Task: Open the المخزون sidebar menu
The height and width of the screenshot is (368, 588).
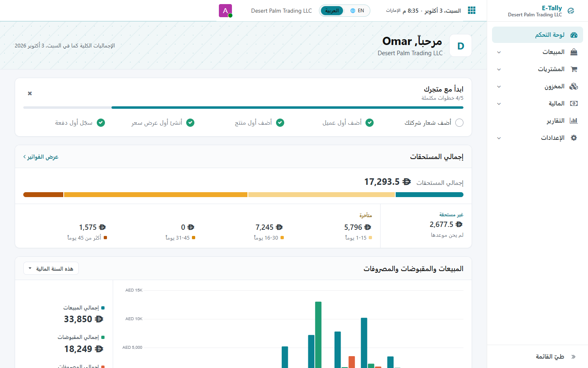Action: click(537, 86)
